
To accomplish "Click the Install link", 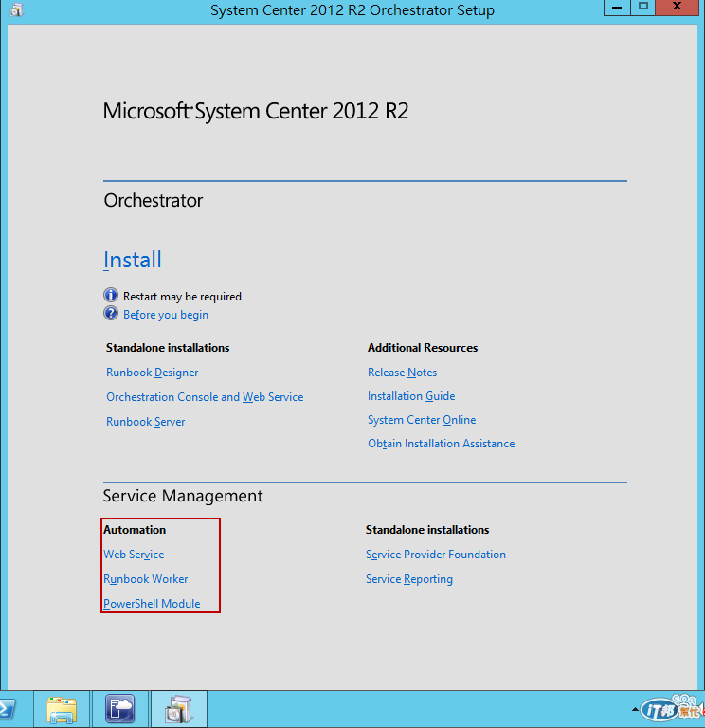I will (x=133, y=260).
